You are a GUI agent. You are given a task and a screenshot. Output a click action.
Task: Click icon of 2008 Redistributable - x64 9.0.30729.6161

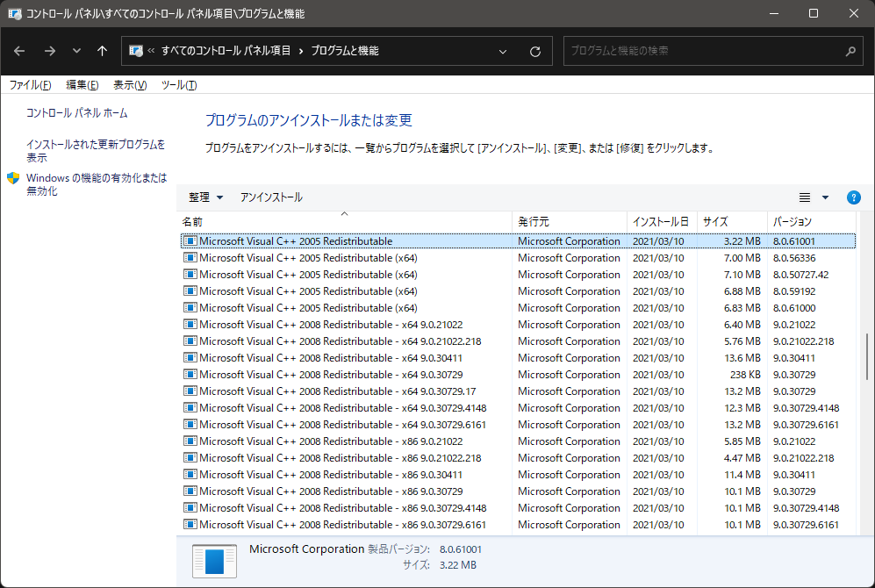190,425
